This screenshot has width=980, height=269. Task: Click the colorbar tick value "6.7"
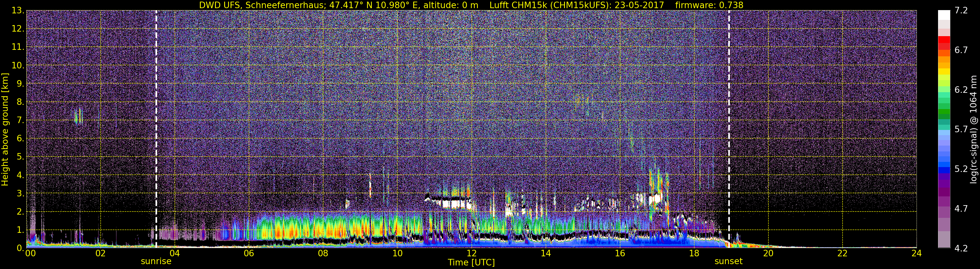point(961,50)
